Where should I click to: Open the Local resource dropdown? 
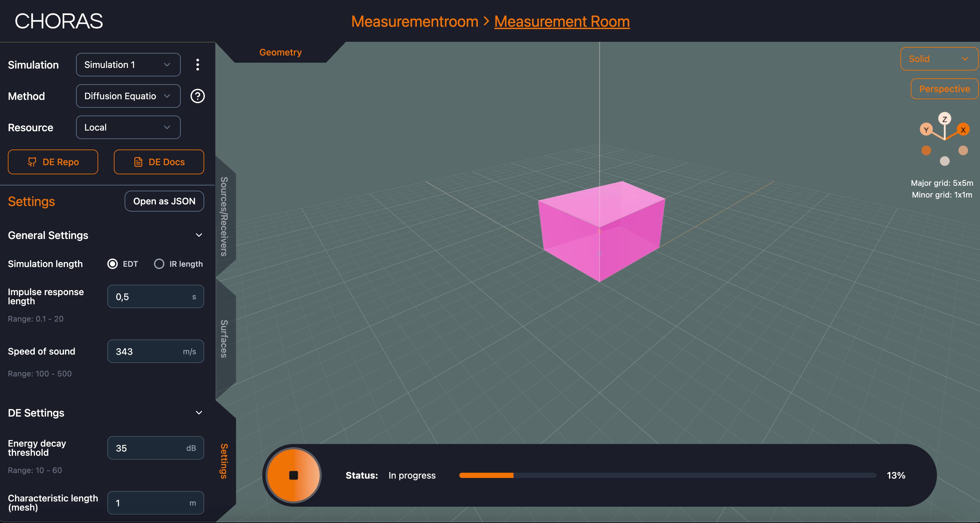click(128, 127)
